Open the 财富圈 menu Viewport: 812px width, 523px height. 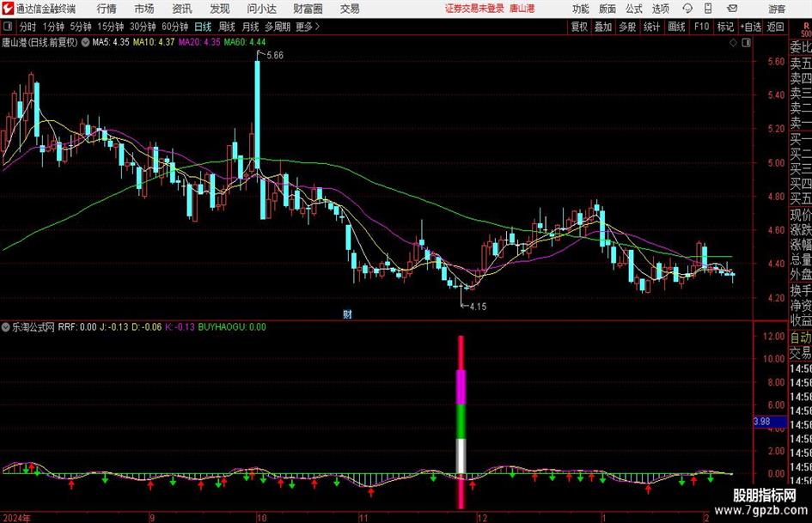308,9
